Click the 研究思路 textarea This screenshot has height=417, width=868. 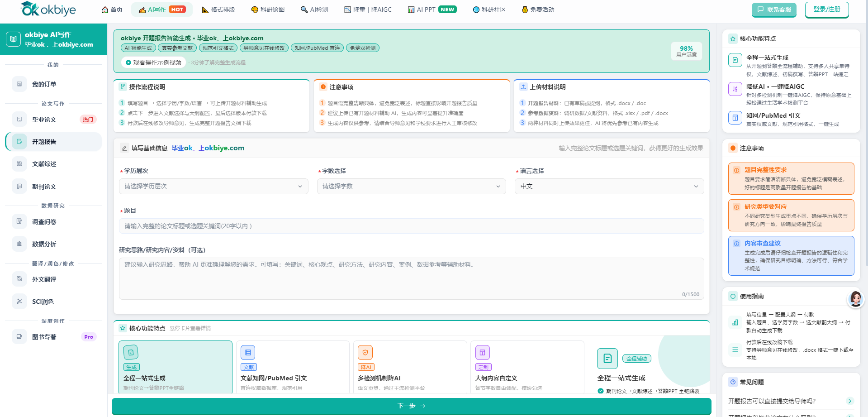(x=411, y=278)
